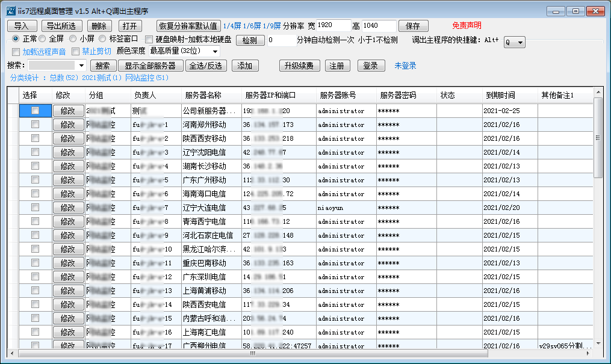Click 全选/反选 button
611x364 pixels.
point(206,66)
